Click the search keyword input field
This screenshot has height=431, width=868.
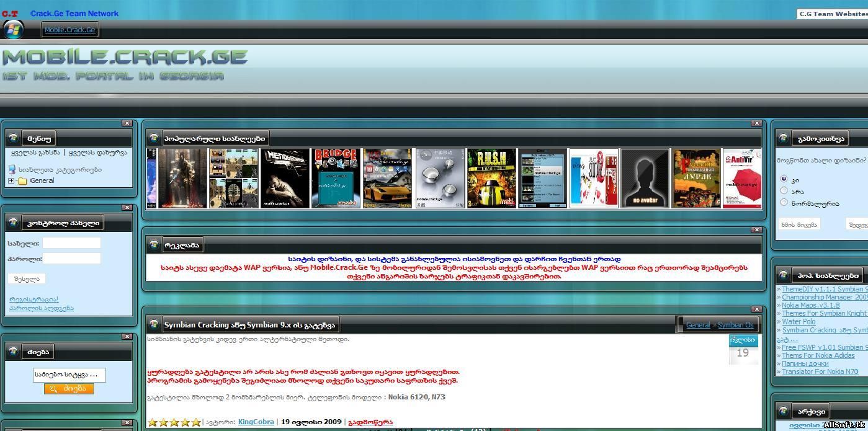coord(69,375)
